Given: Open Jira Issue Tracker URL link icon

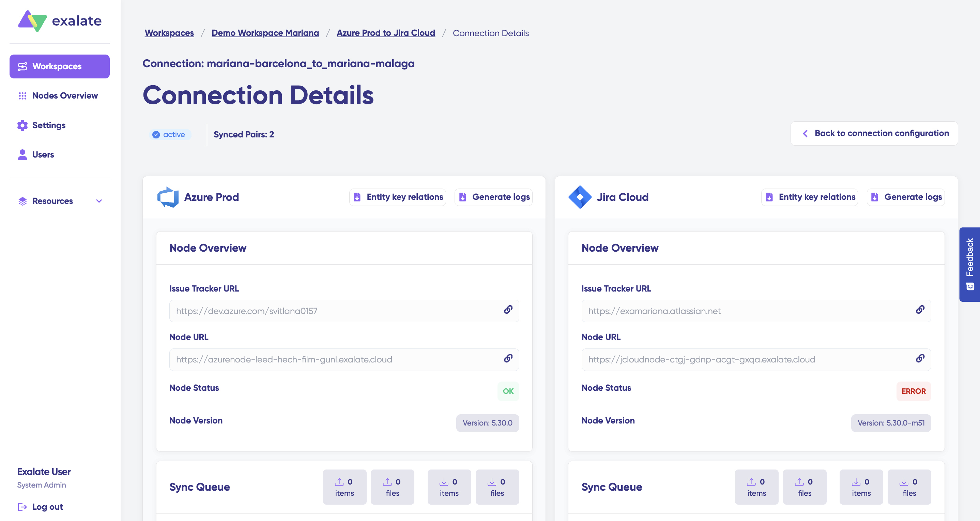Looking at the screenshot, I should pos(920,310).
